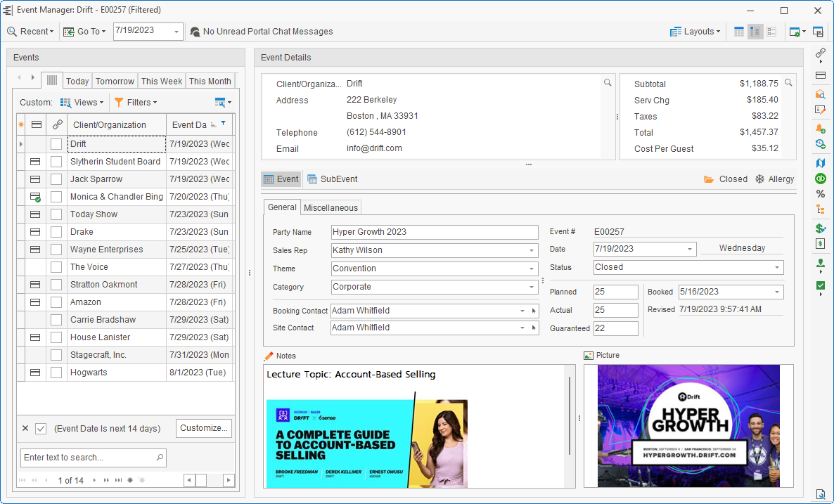Screen dimensions: 834x504
Task: Click the note with pencil sidebar icon
Action: point(821,110)
